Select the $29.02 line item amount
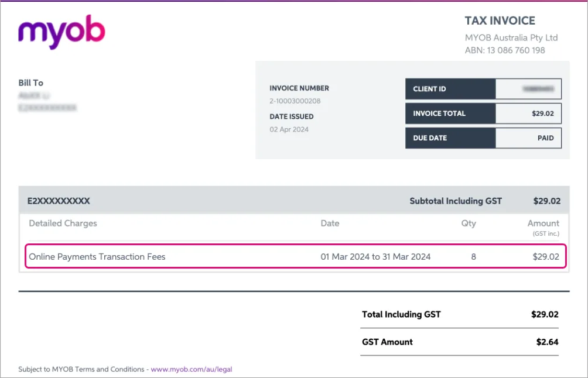The height and width of the screenshot is (378, 588). pos(546,257)
